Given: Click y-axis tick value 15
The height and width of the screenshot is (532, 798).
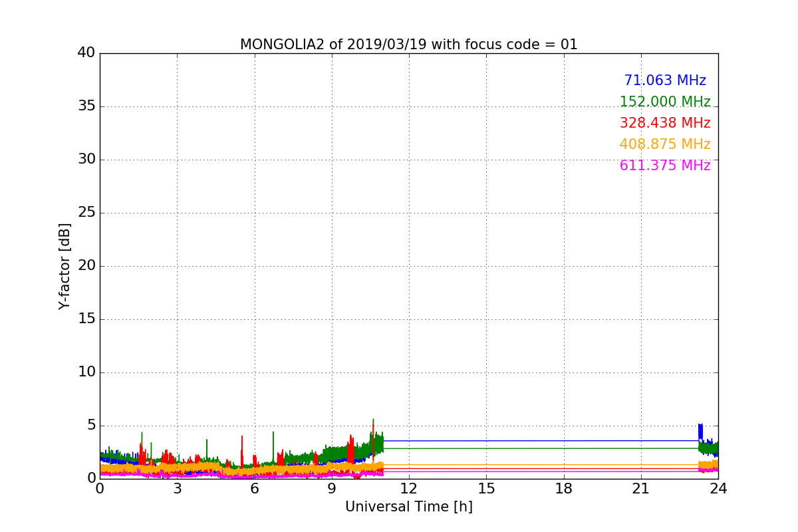Looking at the screenshot, I should [86, 319].
